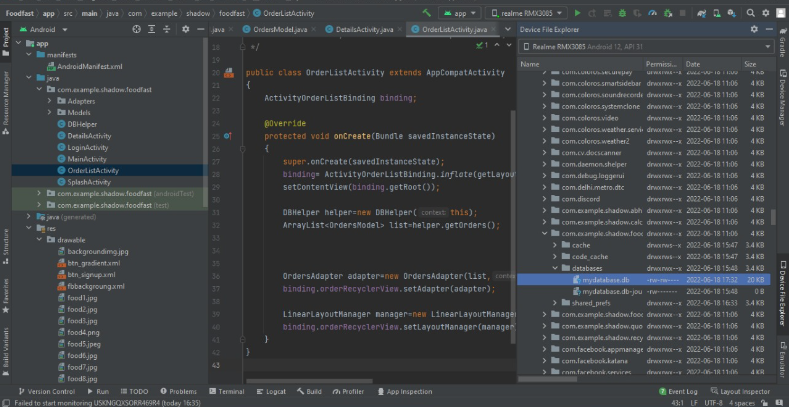Click Run with Coverage icon
789x408 pixels.
[638, 13]
